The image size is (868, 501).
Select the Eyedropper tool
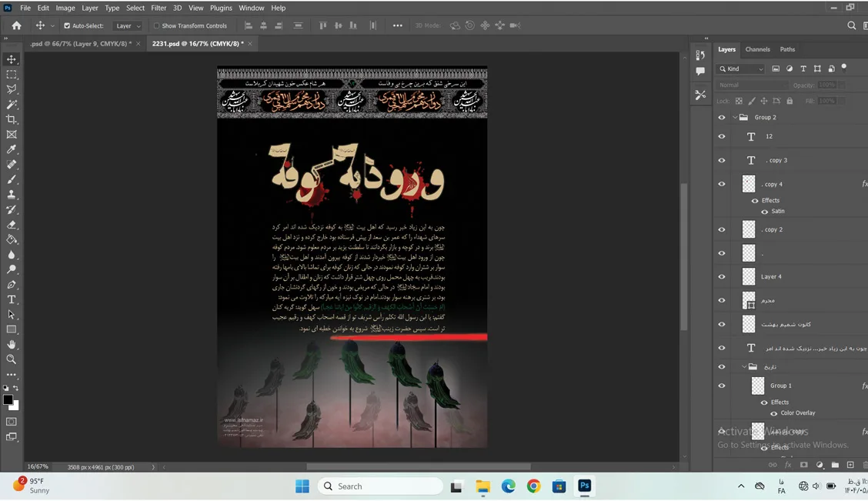[x=11, y=149]
